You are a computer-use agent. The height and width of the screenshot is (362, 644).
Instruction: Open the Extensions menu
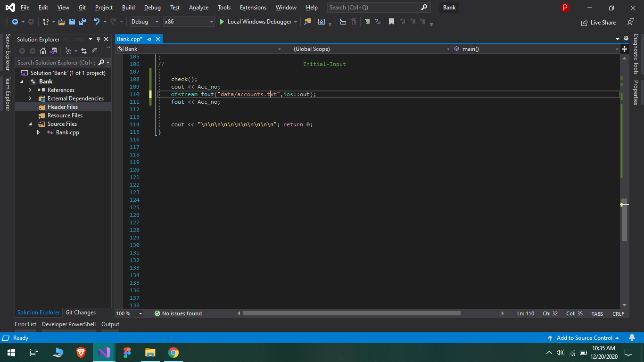coord(253,8)
